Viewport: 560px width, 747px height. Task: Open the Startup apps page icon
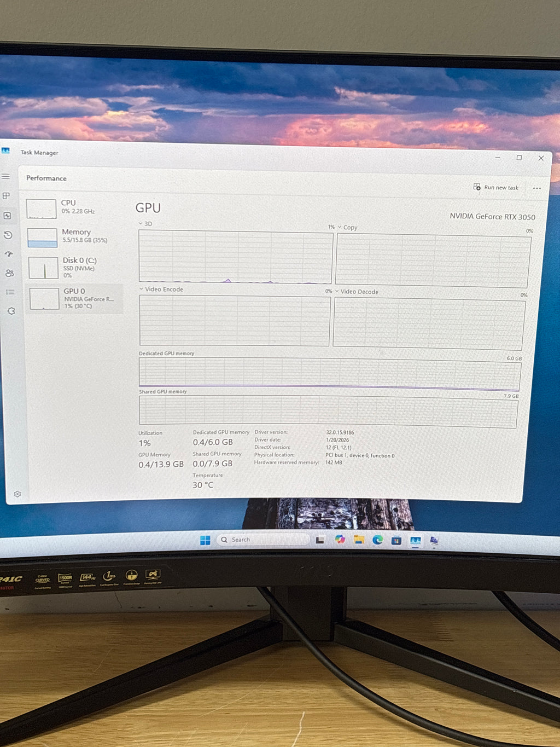click(9, 254)
